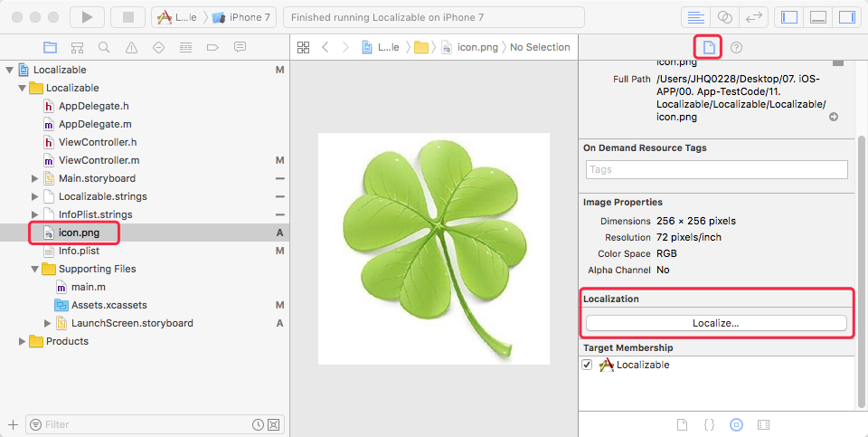Hide the left navigator panel

[x=789, y=17]
